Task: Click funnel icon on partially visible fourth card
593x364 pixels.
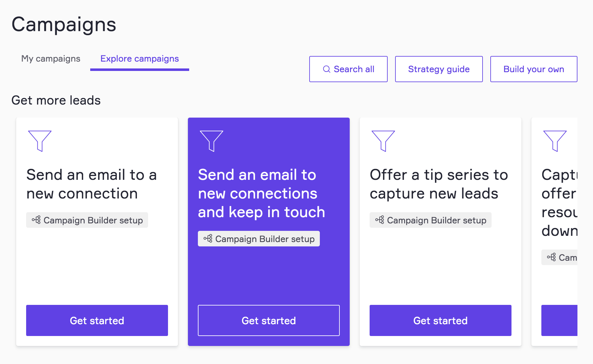Action: [x=555, y=140]
